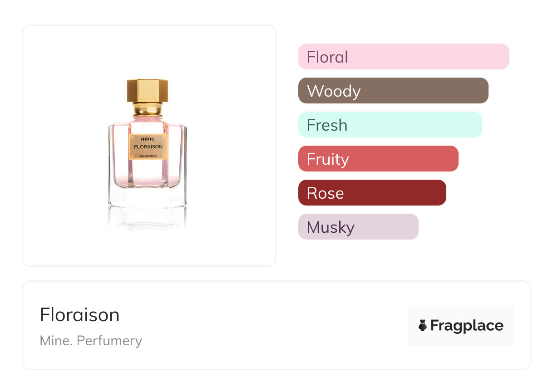This screenshot has width=553, height=392.
Task: Select the brown Woody accord bar
Action: (393, 91)
